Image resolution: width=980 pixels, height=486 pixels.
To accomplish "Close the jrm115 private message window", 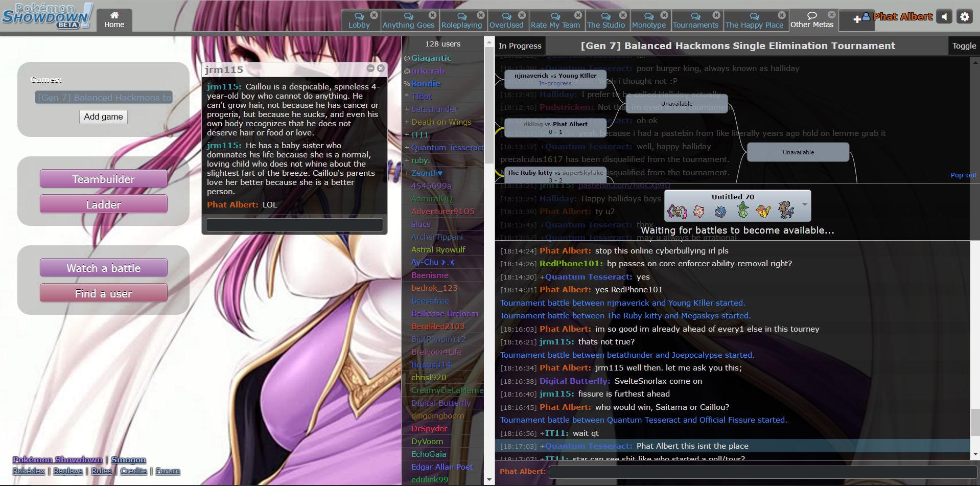I will point(381,68).
